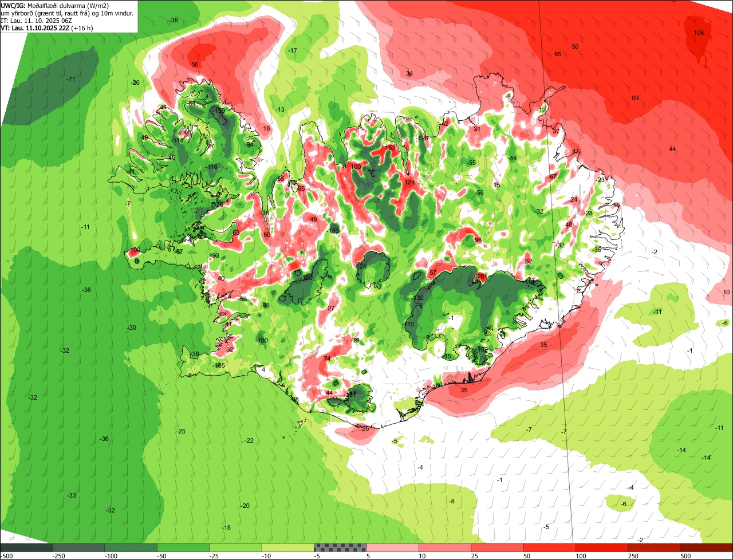733x560 pixels.
Task: Click the '67' flux value on the east coast
Action: [553, 177]
